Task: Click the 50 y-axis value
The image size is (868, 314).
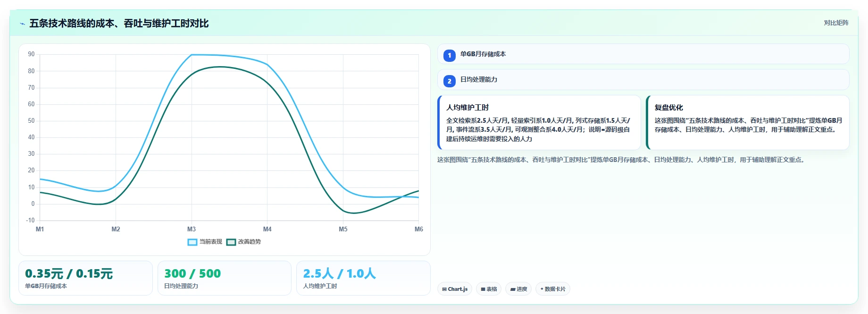Action: [x=31, y=121]
